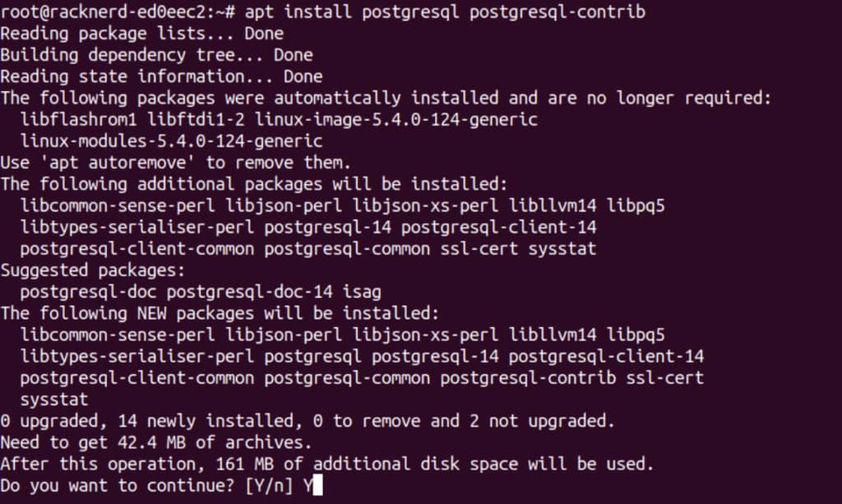The image size is (842, 504).
Task: Select the libflashrom1 package name
Action: point(79,120)
